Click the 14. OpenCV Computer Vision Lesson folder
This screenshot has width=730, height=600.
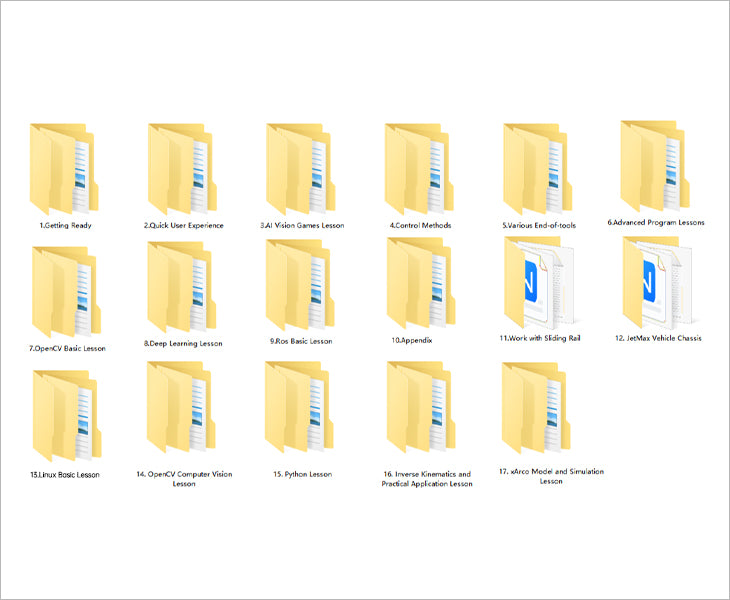[181, 410]
